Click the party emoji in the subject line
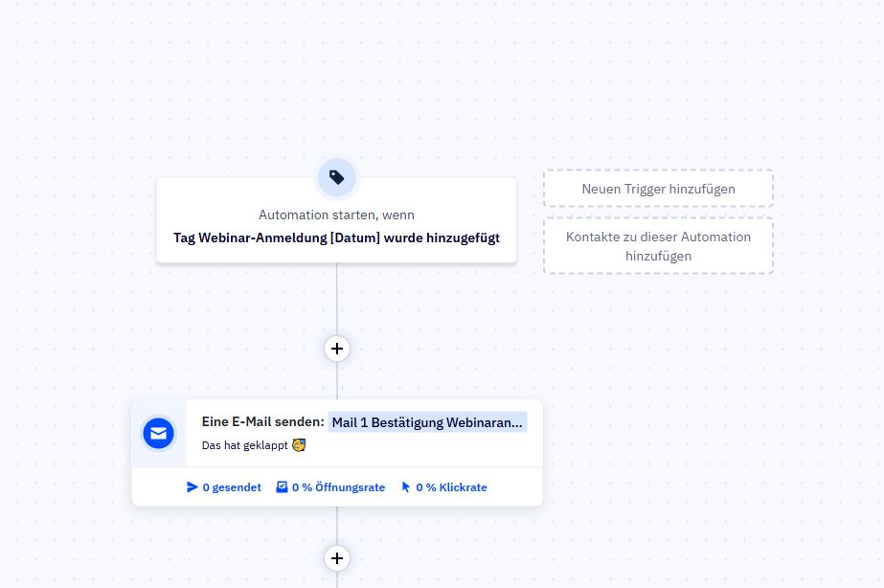Screen dimensions: 884x588 click(299, 445)
